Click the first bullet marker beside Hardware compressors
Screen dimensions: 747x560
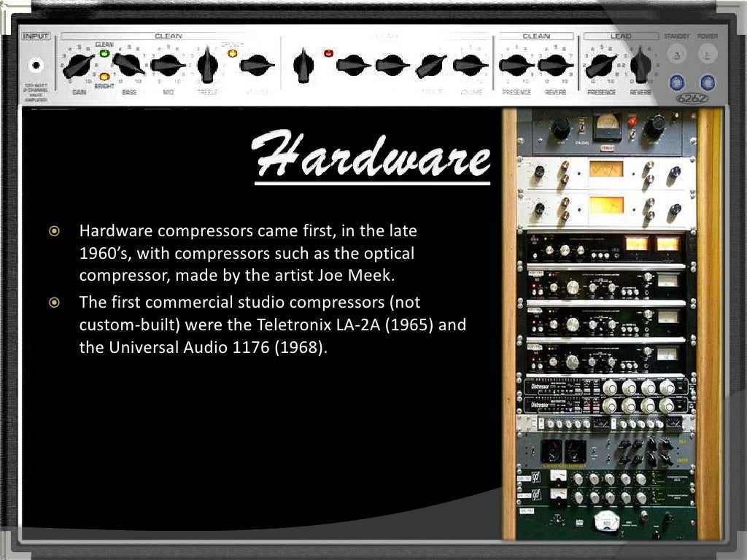coord(54,231)
